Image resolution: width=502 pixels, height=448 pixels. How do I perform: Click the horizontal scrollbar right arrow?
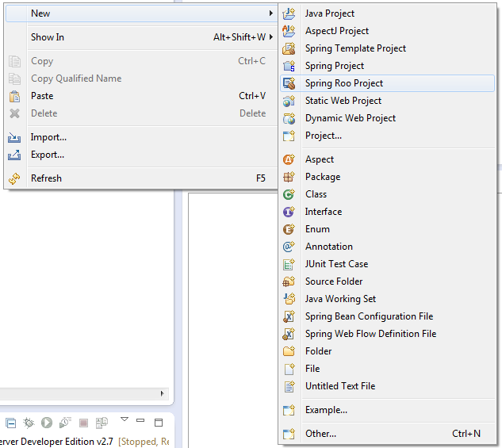click(x=163, y=393)
